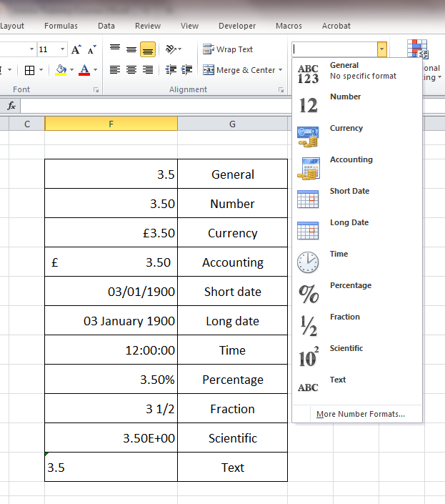
Task: Select cell showing 03 January 1900
Action: coord(111,321)
